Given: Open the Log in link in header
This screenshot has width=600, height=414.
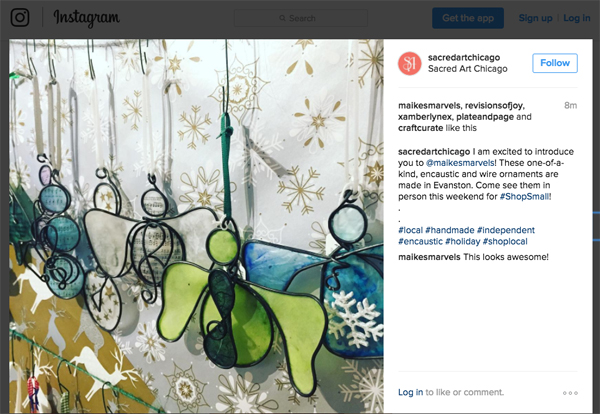Looking at the screenshot, I should 577,18.
